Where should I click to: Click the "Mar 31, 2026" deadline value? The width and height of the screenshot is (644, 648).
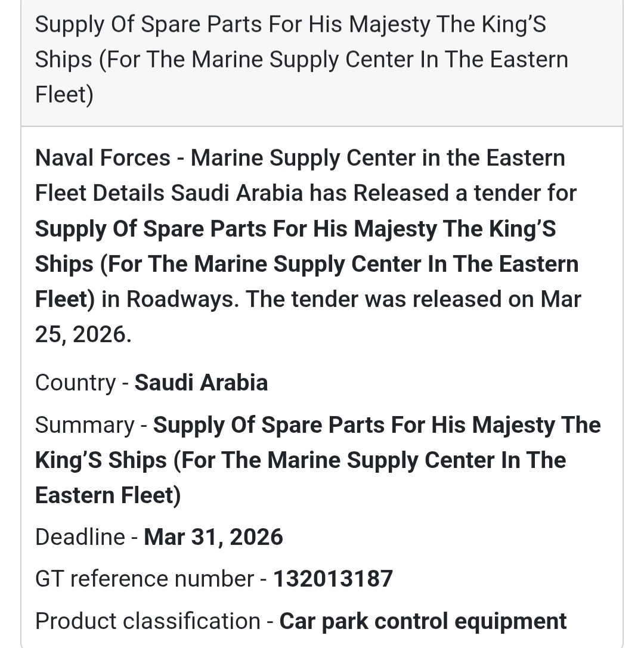click(213, 538)
